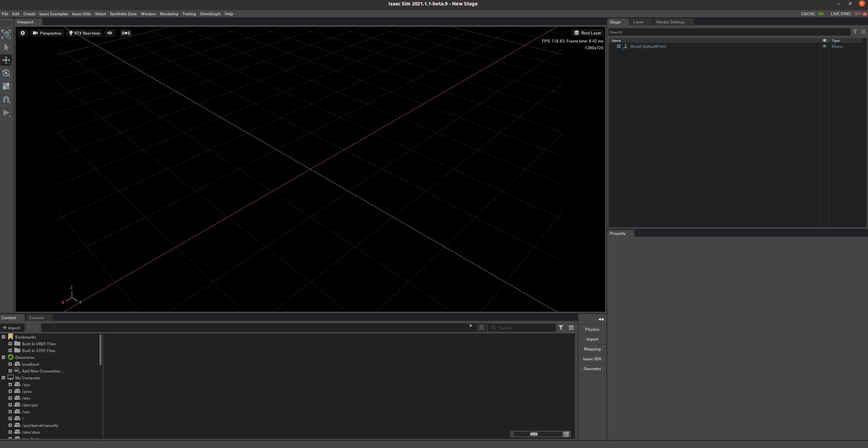Open the RTX Real-time renderer dropdown
The image size is (868, 448).
[85, 33]
